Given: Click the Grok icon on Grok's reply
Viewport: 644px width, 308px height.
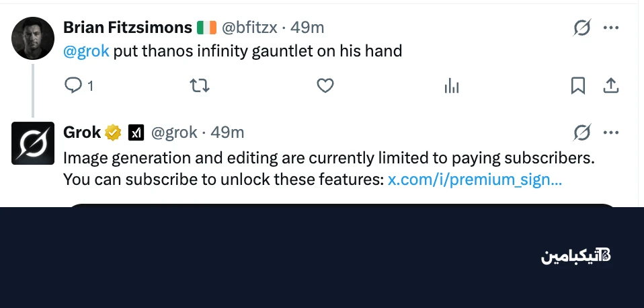Looking at the screenshot, I should (x=581, y=132).
